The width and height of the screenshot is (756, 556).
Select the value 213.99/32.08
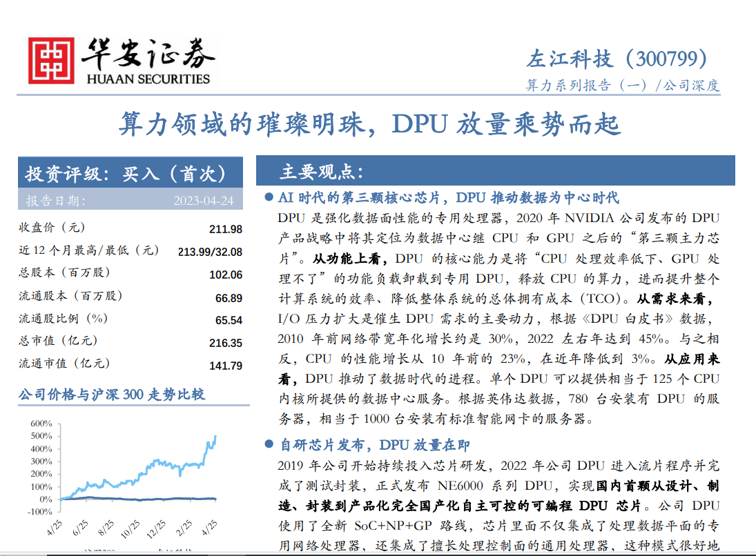coord(210,252)
